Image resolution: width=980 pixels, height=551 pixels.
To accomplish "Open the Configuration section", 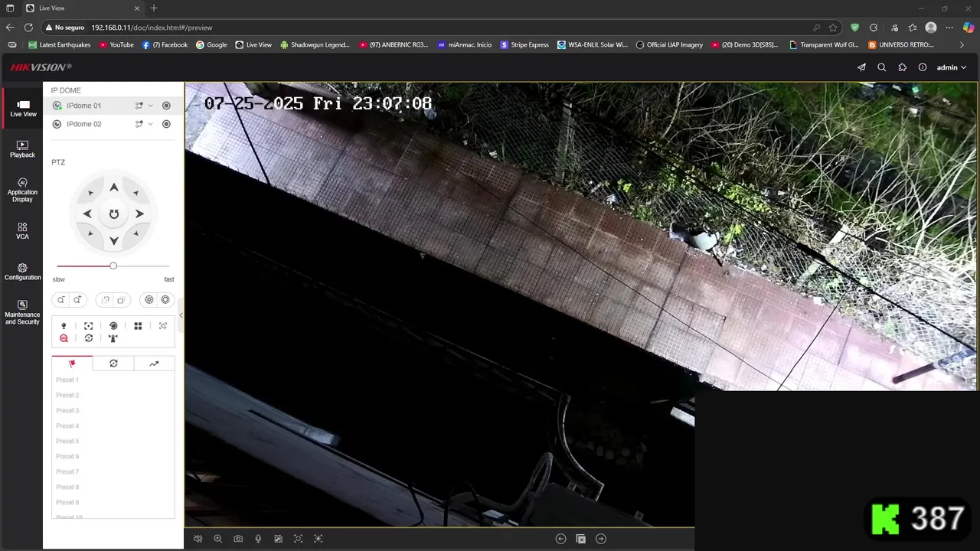I will click(x=22, y=272).
